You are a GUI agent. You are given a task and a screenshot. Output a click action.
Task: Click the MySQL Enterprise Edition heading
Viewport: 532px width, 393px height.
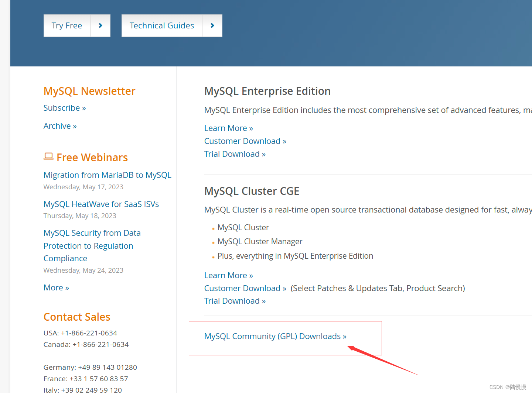[x=267, y=91]
